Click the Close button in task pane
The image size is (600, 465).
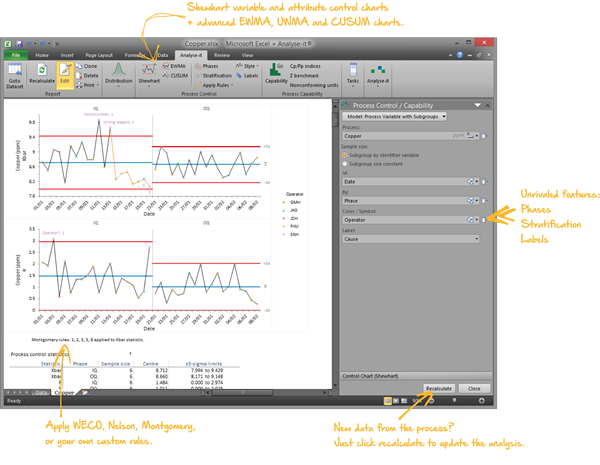click(x=474, y=388)
